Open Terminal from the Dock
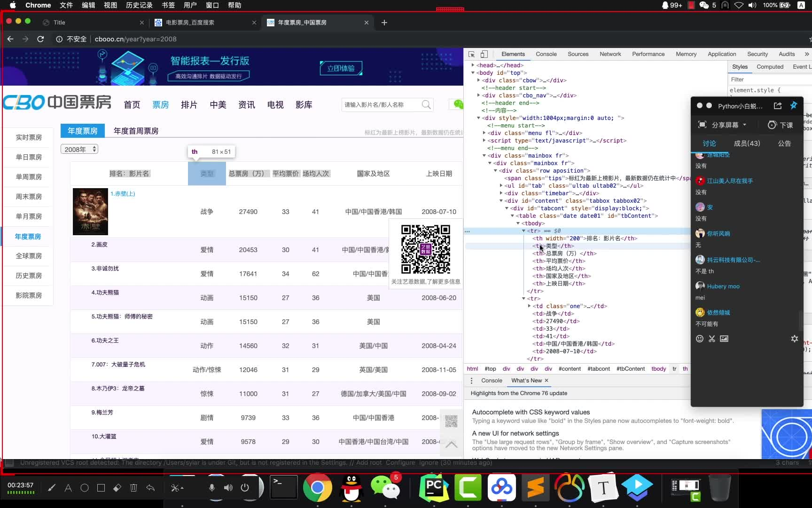 (284, 487)
